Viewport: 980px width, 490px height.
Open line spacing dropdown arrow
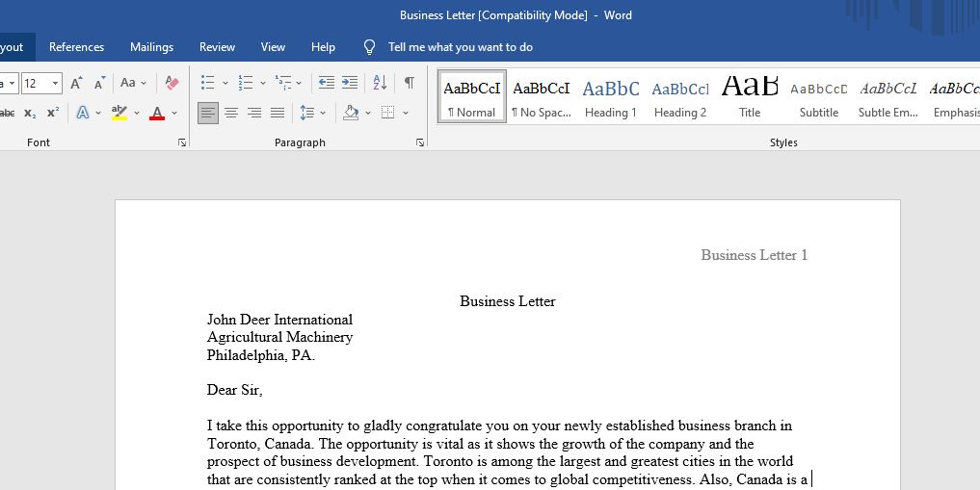pos(323,113)
